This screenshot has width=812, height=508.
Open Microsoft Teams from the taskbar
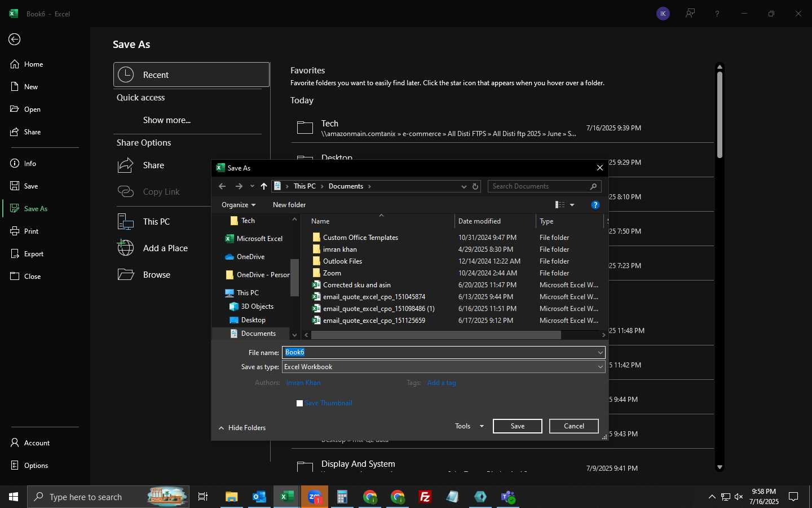pos(508,497)
